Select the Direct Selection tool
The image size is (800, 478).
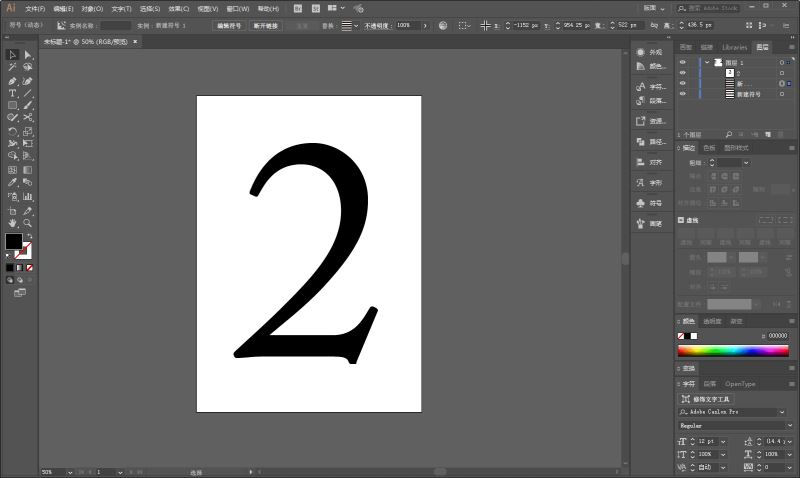click(x=28, y=55)
